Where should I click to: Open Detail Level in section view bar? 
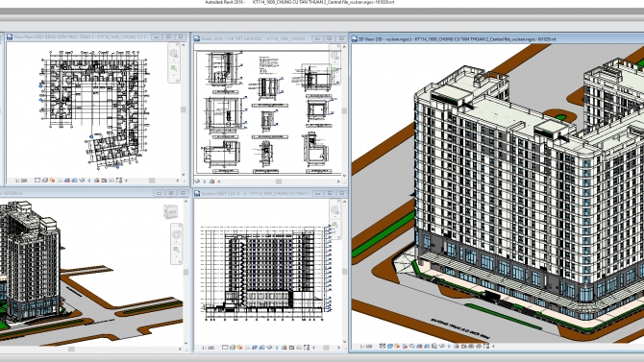[225, 348]
